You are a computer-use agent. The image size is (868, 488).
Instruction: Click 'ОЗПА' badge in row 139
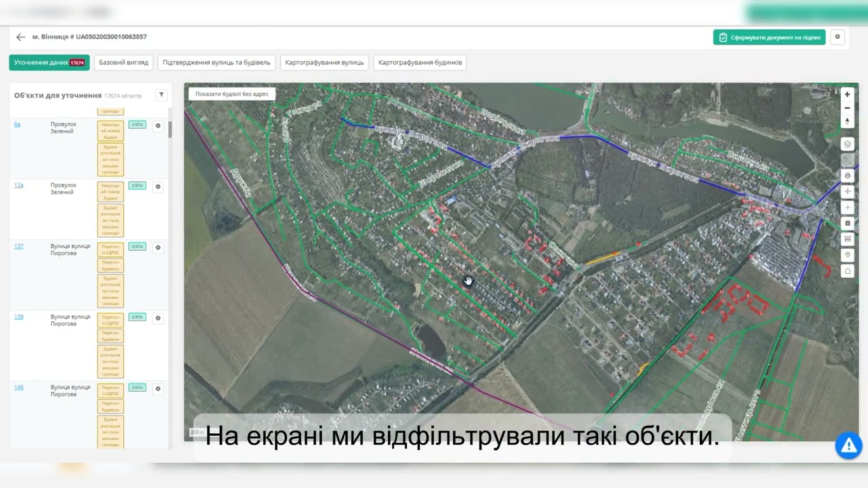(x=137, y=317)
